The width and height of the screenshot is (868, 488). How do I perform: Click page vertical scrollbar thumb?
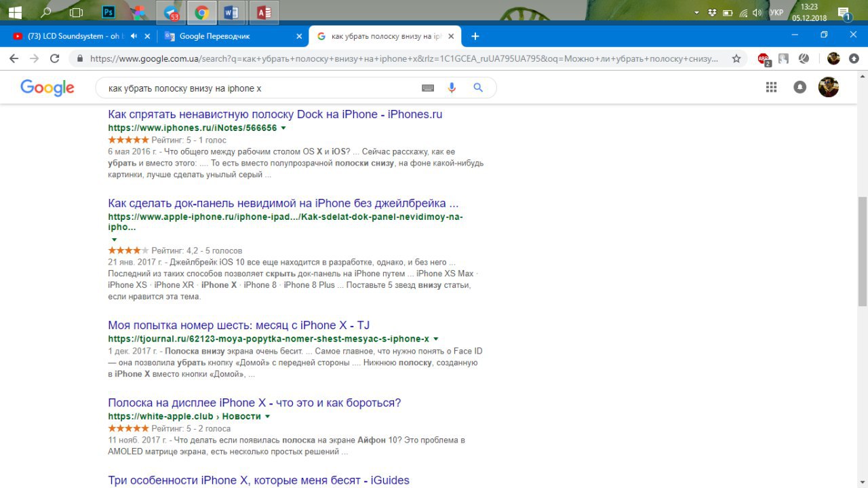point(862,251)
